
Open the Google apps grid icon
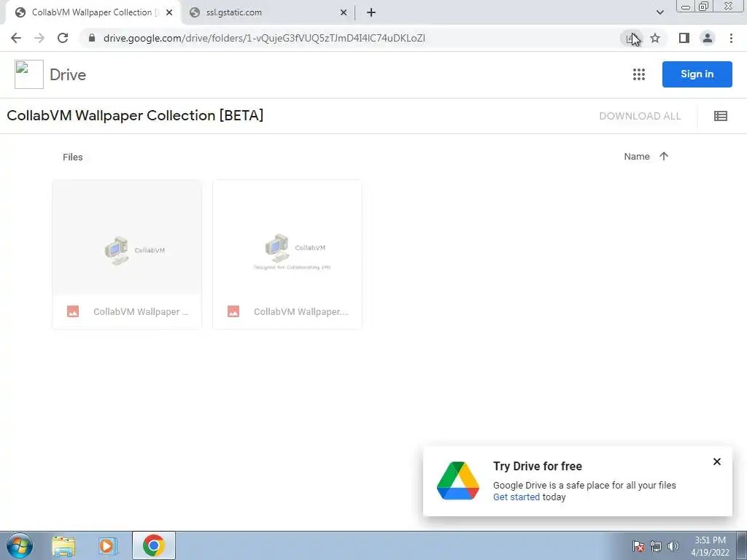[x=639, y=74]
